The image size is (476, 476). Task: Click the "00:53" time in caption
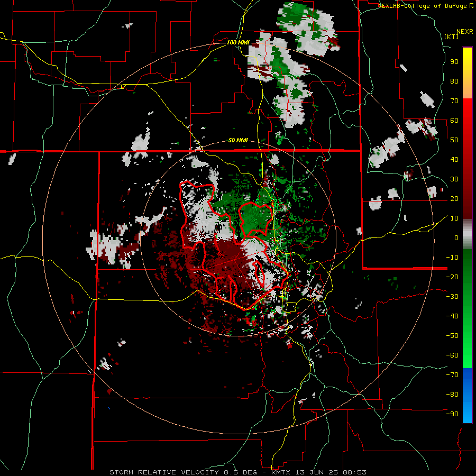[x=355, y=472]
